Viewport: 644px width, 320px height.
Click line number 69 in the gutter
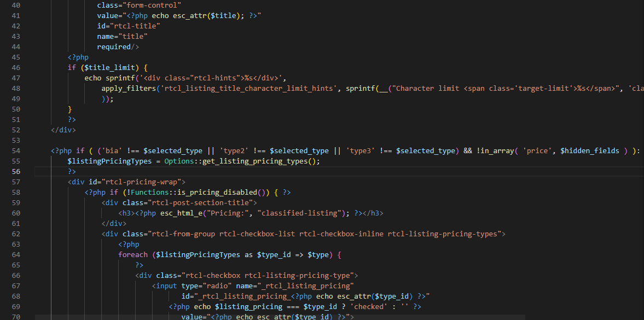click(x=16, y=306)
